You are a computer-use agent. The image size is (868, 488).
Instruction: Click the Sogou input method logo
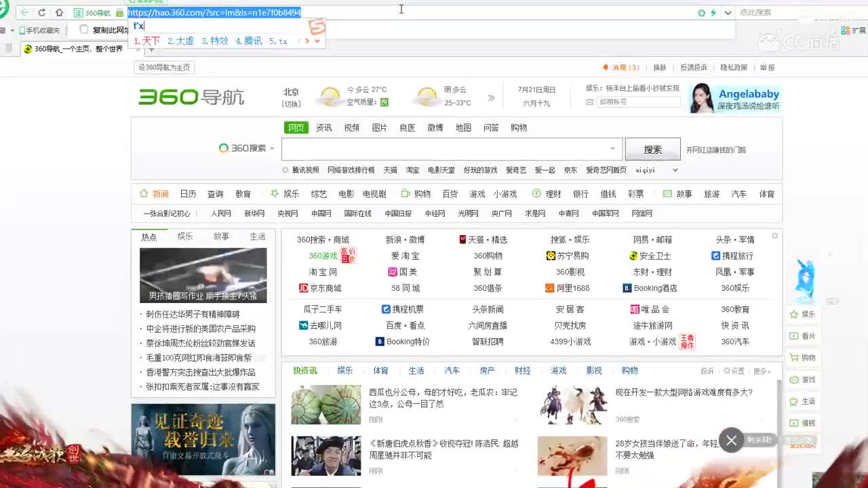[317, 26]
